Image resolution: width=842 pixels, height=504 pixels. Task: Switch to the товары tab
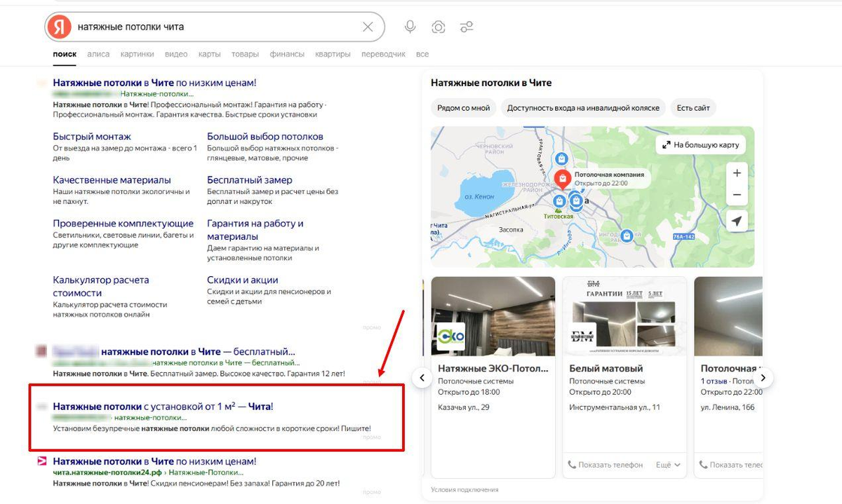[x=245, y=54]
